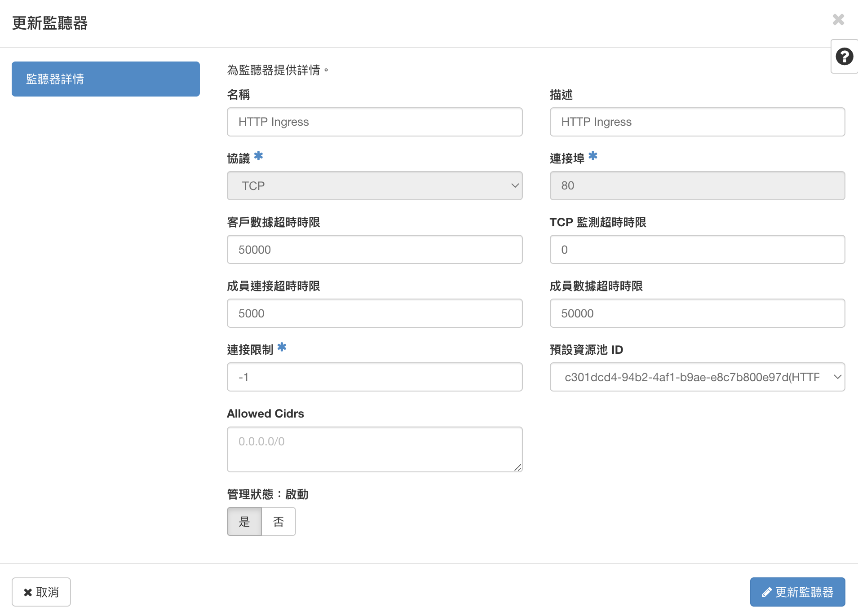The height and width of the screenshot is (616, 858).
Task: Click the 更新監聽器 submit button
Action: pos(797,592)
